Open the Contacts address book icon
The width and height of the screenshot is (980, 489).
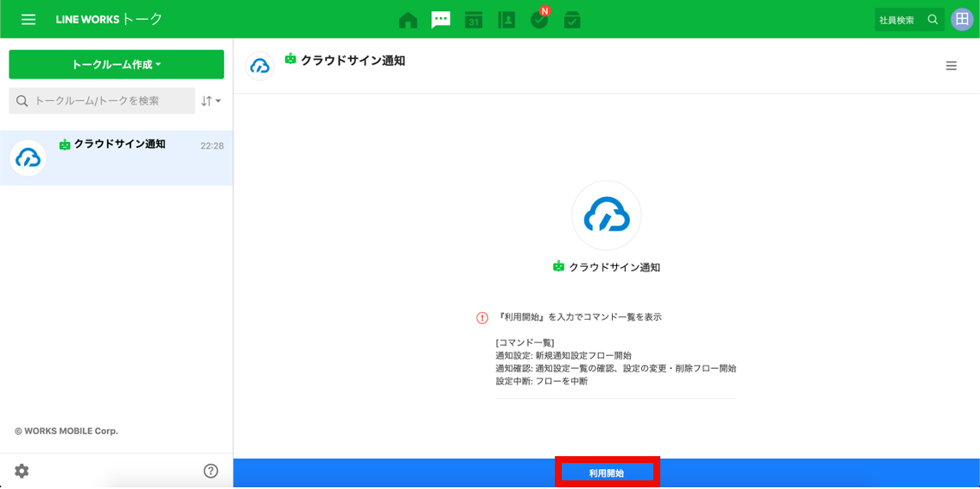pos(506,20)
